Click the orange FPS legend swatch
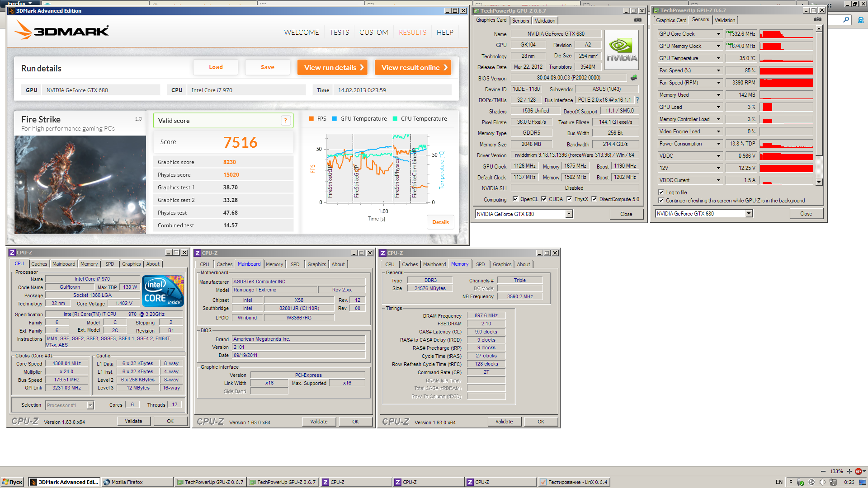This screenshot has height=488, width=868. (311, 119)
